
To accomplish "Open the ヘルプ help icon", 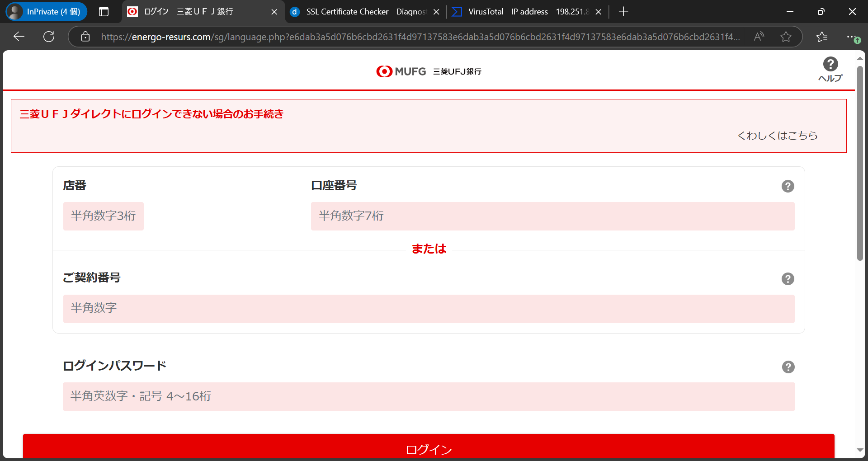I will 830,69.
